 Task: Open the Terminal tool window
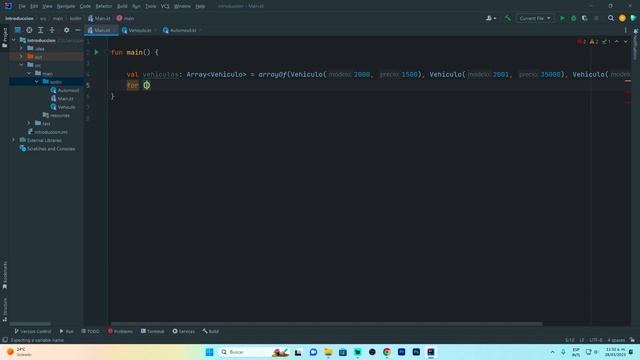tap(152, 331)
